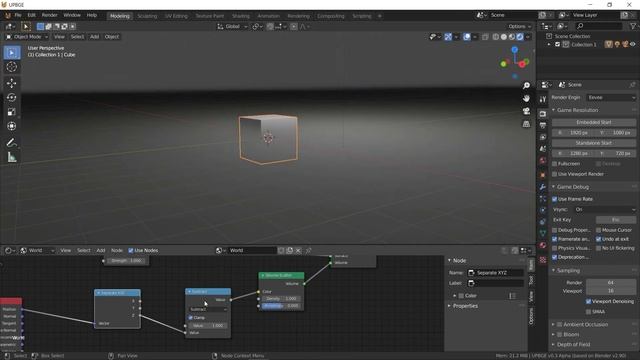Select the Measure tool in viewport toolbar
The width and height of the screenshot is (640, 360).
(x=12, y=157)
